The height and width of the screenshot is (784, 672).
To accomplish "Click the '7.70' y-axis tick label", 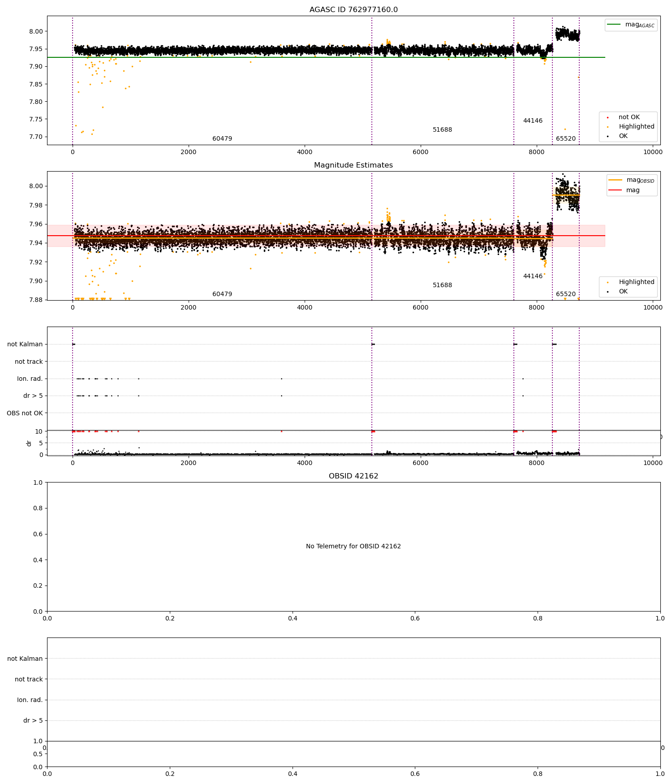I will pyautogui.click(x=36, y=137).
